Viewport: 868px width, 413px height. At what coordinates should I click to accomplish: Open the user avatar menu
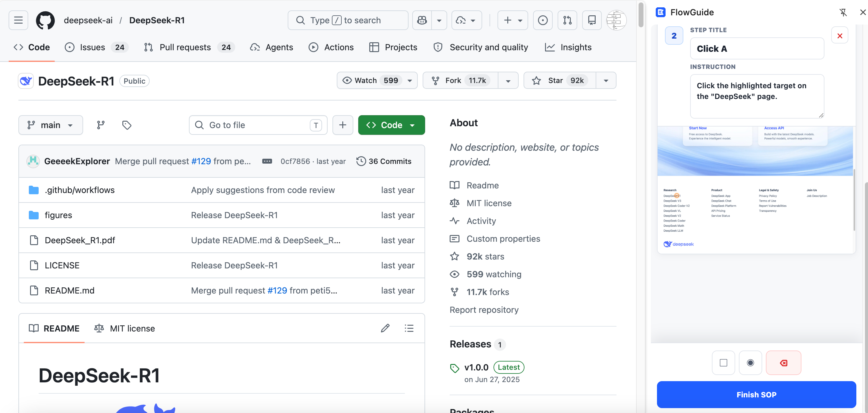[616, 20]
